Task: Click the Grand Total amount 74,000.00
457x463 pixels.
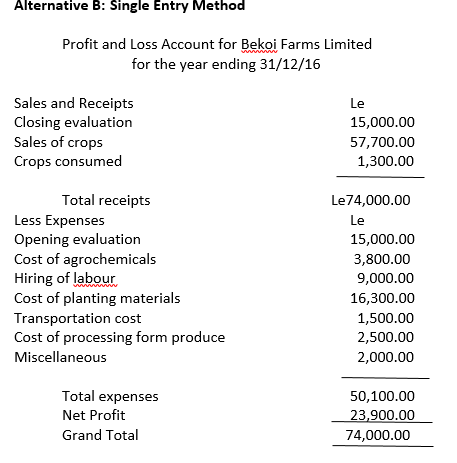Action: click(378, 435)
